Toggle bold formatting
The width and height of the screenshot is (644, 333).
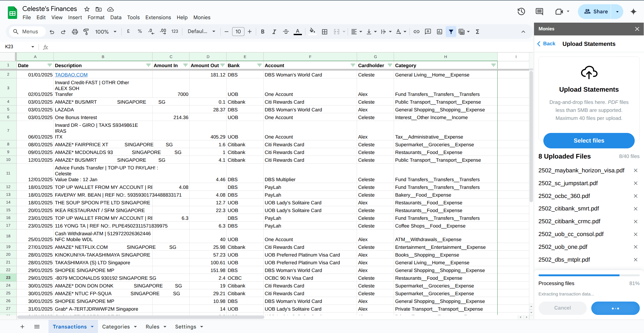[x=262, y=32]
